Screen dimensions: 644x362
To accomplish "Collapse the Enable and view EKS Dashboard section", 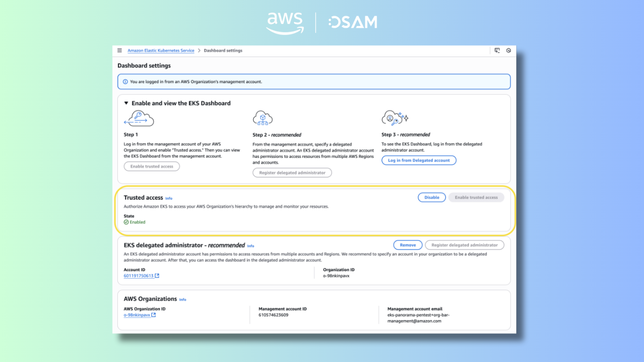I will pos(126,103).
